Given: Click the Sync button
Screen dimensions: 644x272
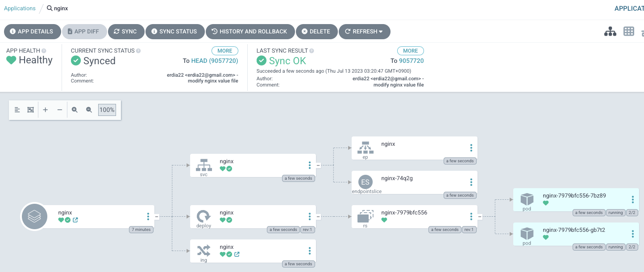Looking at the screenshot, I should point(125,32).
